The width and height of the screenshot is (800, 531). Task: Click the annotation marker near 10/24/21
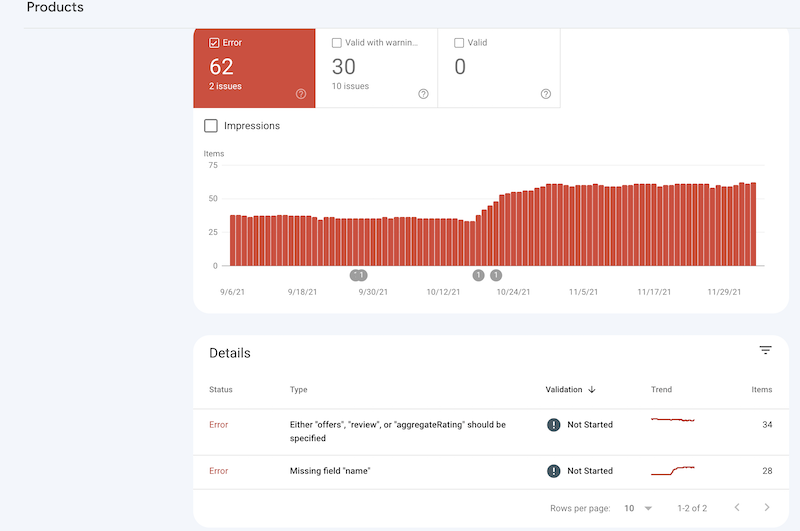pos(496,275)
